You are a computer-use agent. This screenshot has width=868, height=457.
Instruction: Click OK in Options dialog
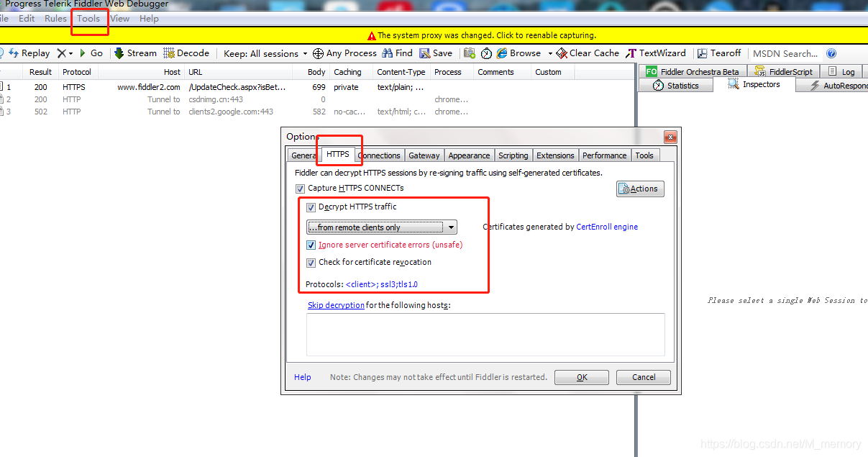582,377
